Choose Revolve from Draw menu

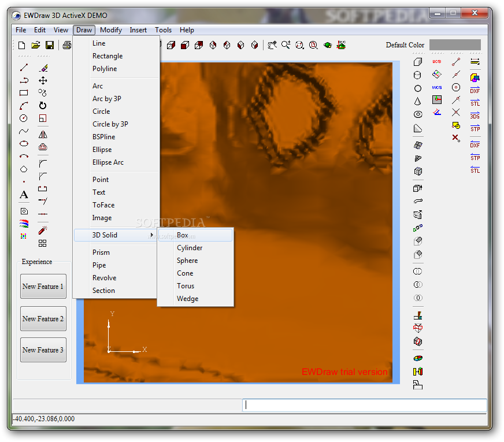[x=116, y=278]
